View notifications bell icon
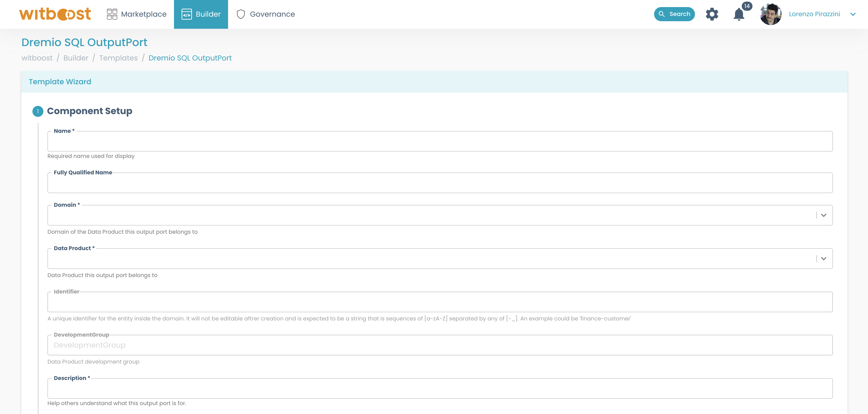This screenshot has width=868, height=414. click(739, 14)
